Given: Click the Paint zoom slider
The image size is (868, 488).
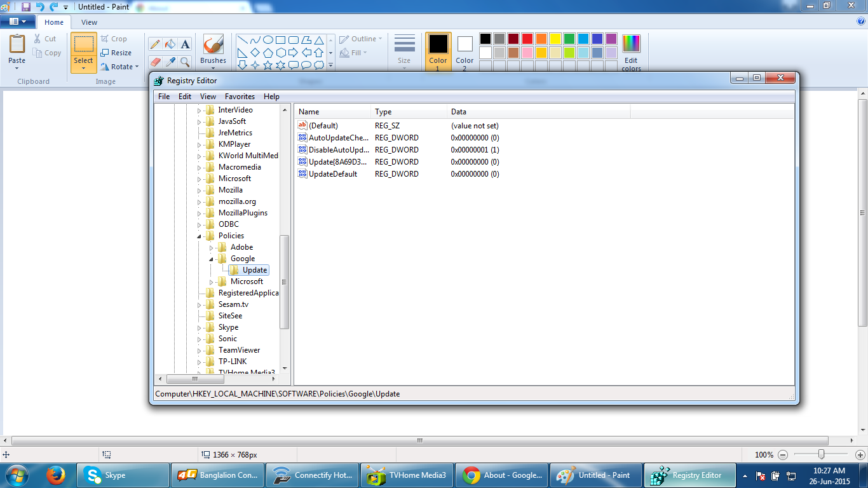Looking at the screenshot, I should tap(821, 455).
